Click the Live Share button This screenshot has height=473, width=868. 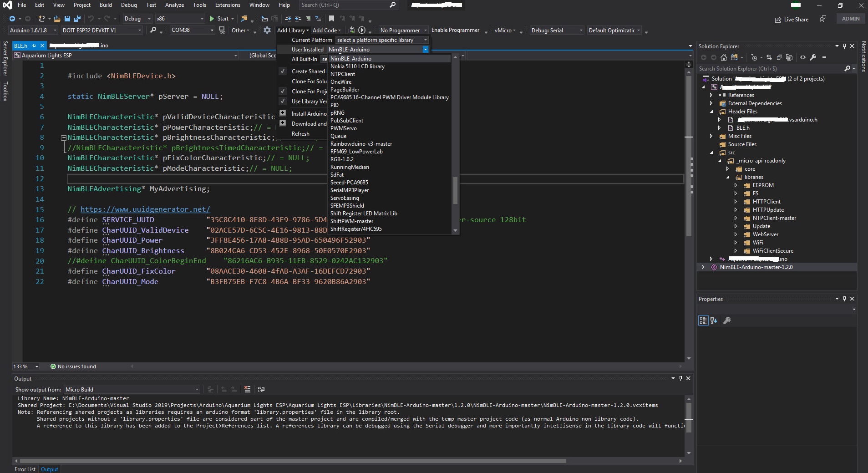coord(792,19)
